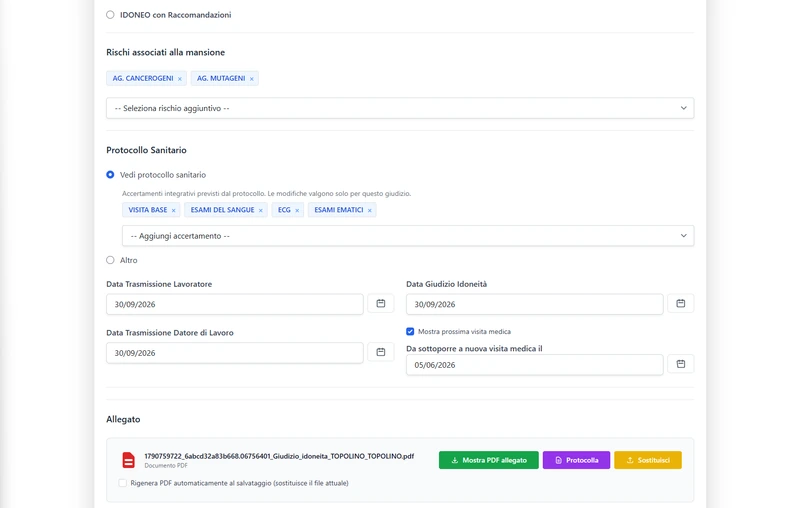Image resolution: width=800 pixels, height=508 pixels.
Task: Open the Seleziona rischio aggiuntivo dropdown
Action: [400, 108]
